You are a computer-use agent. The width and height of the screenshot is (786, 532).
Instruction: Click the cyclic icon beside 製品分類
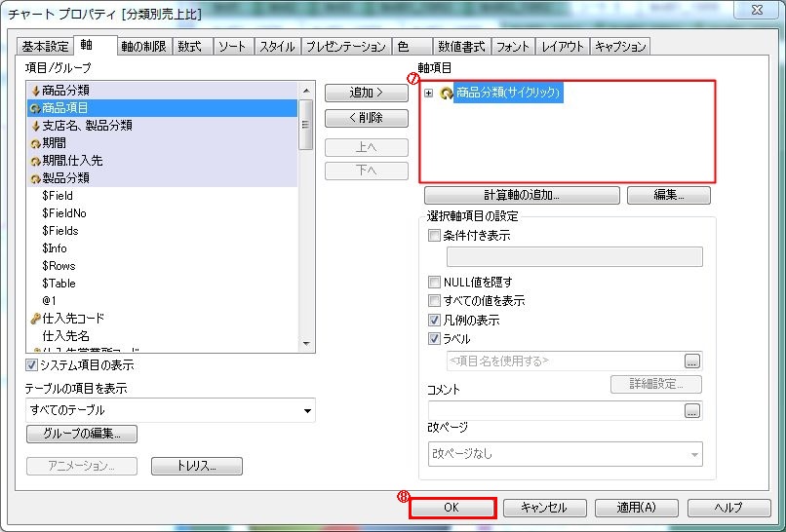[x=35, y=179]
